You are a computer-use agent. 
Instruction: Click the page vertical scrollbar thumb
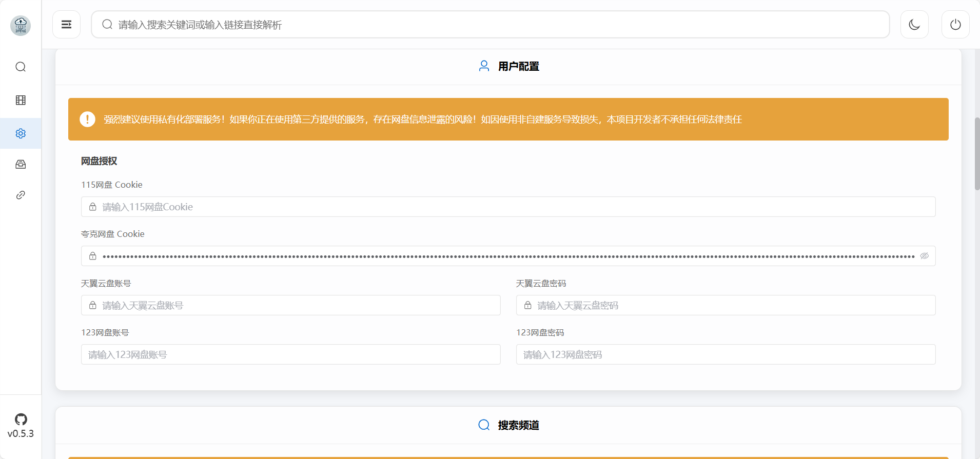pos(977,154)
